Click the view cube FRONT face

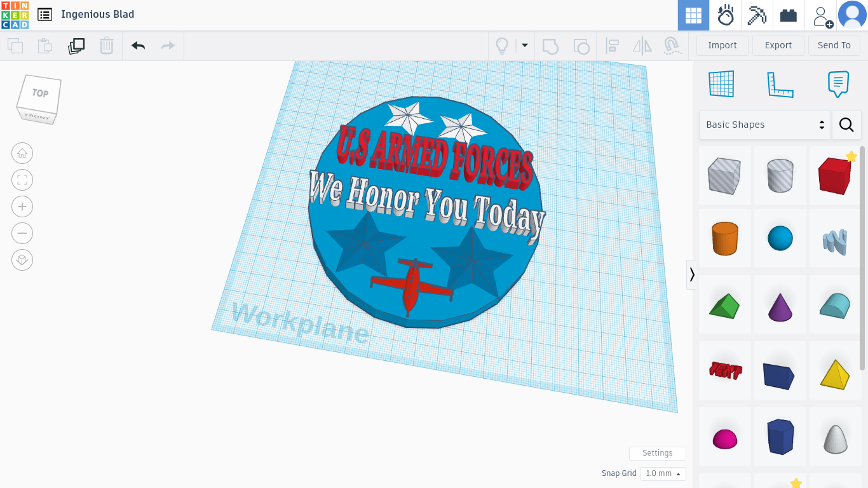pyautogui.click(x=37, y=117)
